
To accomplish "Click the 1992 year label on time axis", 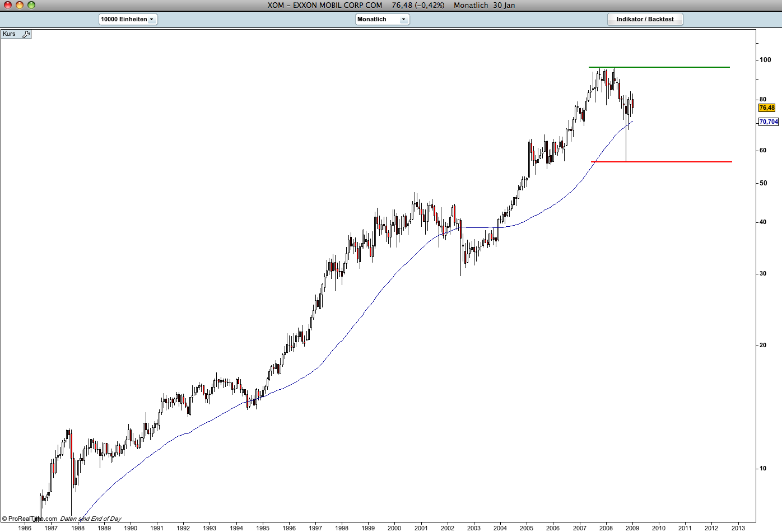I will [183, 528].
